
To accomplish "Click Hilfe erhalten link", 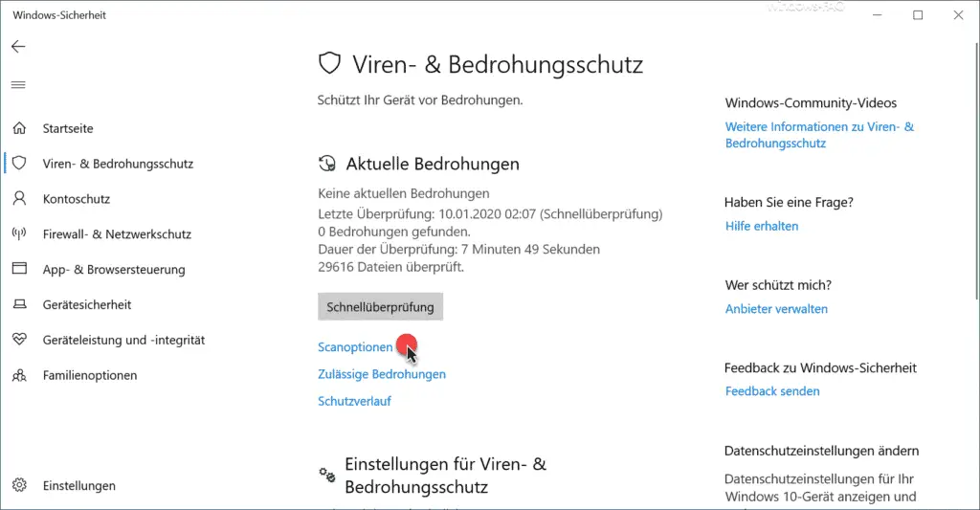I will pyautogui.click(x=761, y=226).
